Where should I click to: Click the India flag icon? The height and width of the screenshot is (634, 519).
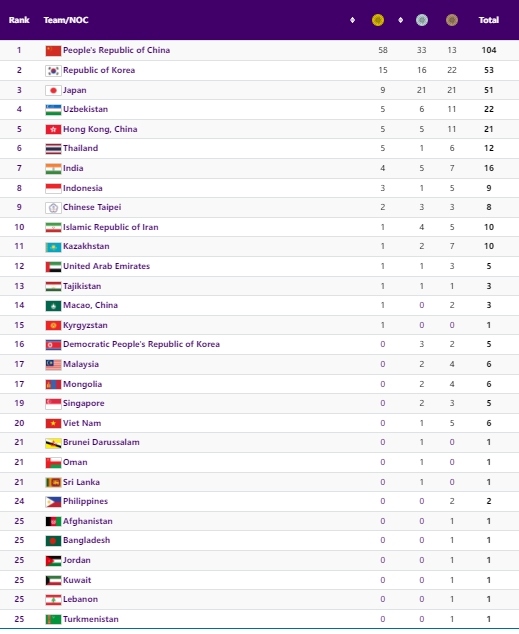[x=53, y=169]
